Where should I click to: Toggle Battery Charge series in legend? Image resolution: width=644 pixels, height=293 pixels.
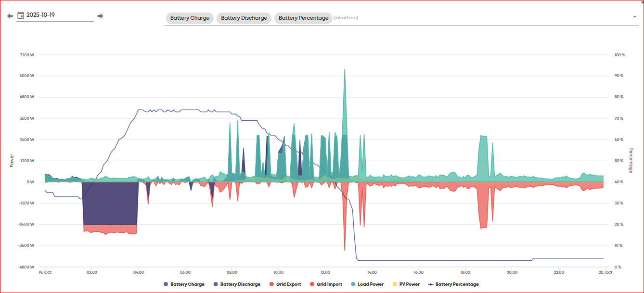184,284
